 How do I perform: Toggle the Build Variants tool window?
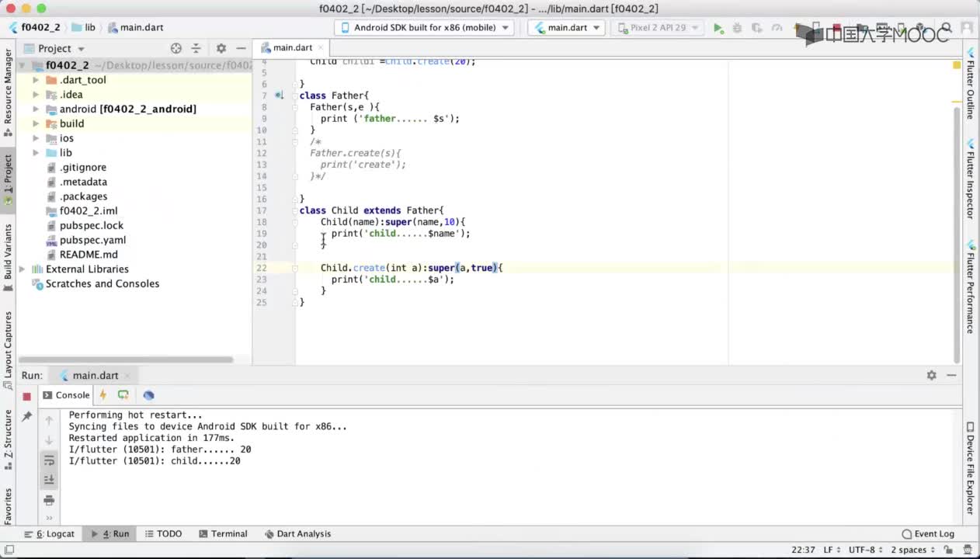(9, 259)
